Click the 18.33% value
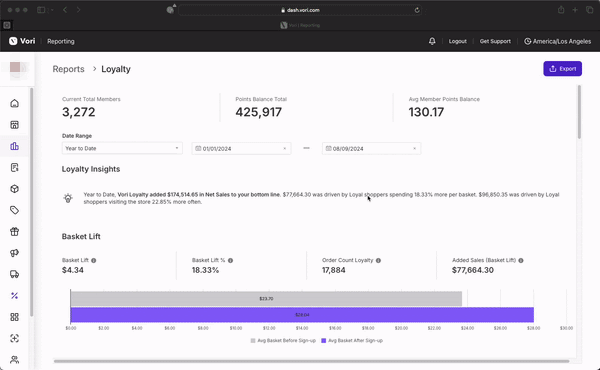Screen dimensions: 600x370 coord(205,270)
